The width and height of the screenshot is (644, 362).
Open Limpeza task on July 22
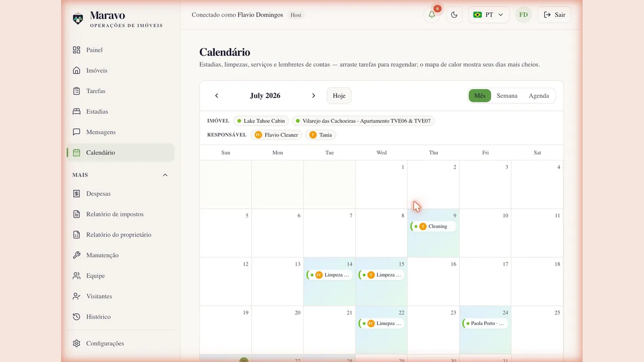(381, 323)
